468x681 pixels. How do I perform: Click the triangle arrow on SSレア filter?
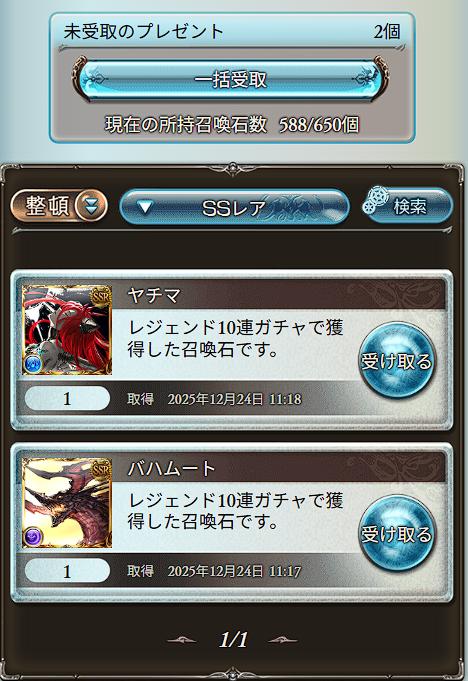(x=145, y=208)
